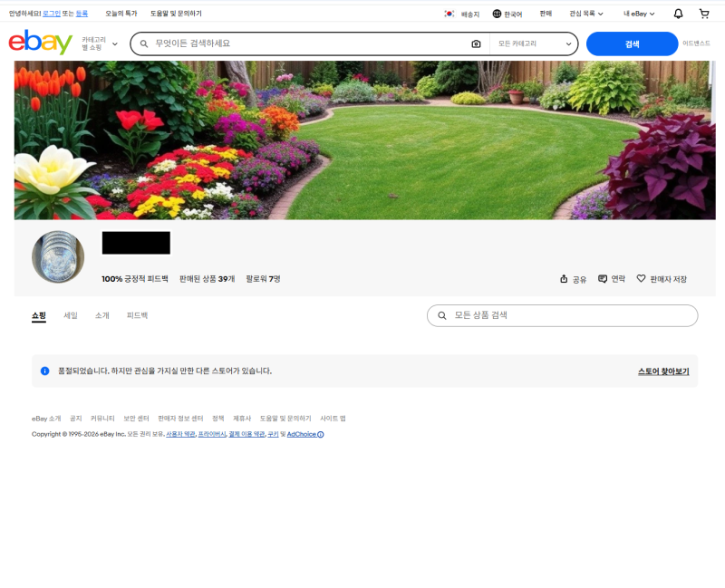Click the magnifier icon in store search
Screen dimensions: 725x588
click(x=442, y=315)
